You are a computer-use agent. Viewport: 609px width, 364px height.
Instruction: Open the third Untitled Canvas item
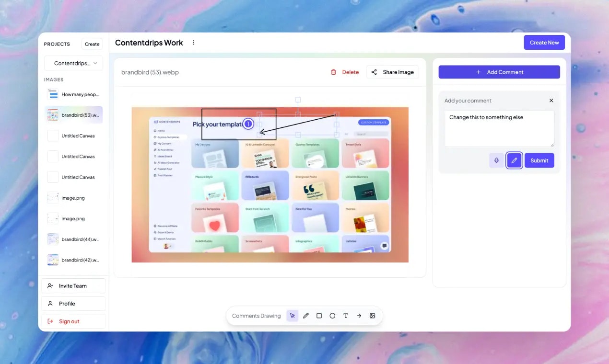(x=73, y=177)
